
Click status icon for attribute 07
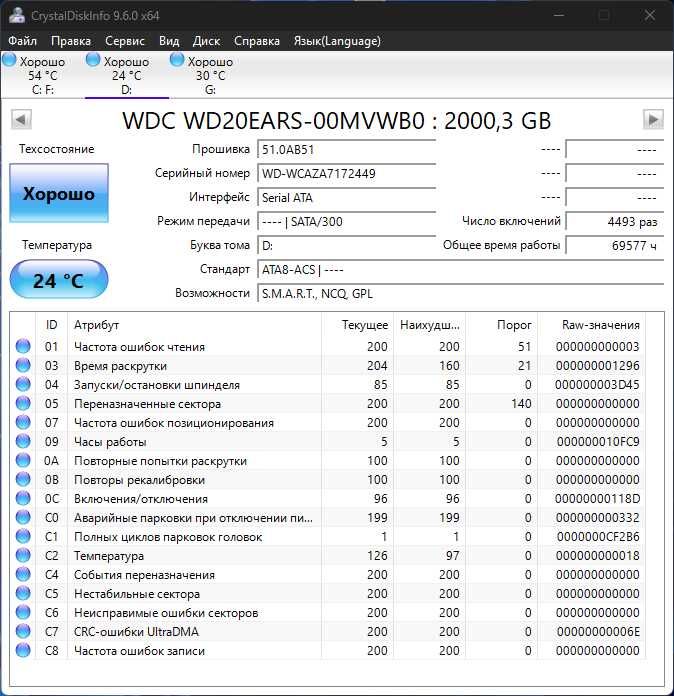tap(23, 423)
